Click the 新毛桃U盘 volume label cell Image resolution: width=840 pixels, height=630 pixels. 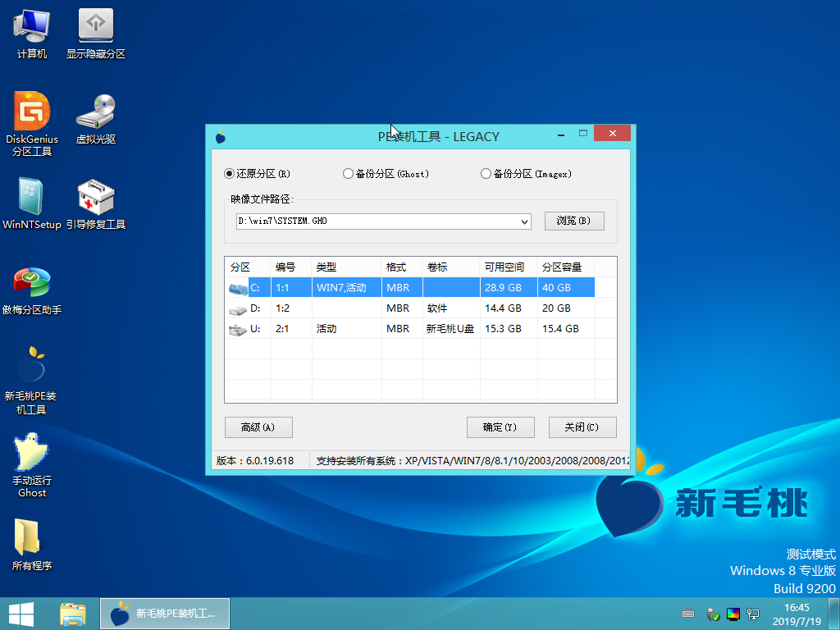point(451,328)
